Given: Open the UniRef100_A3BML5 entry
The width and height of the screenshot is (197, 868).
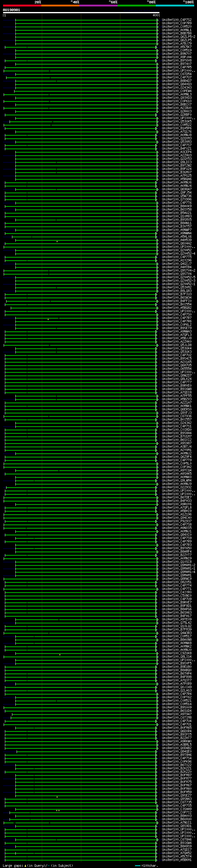Looking at the screenshot, I should pos(177,745).
